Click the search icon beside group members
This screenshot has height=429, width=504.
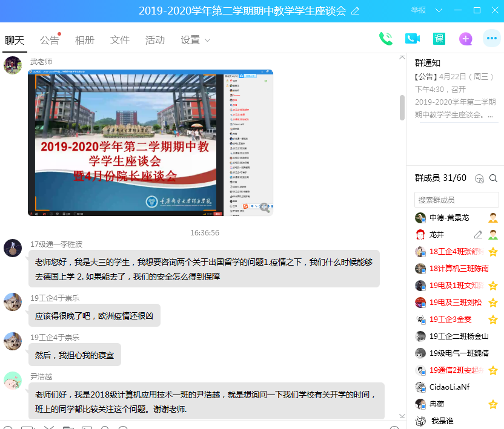[x=493, y=178]
